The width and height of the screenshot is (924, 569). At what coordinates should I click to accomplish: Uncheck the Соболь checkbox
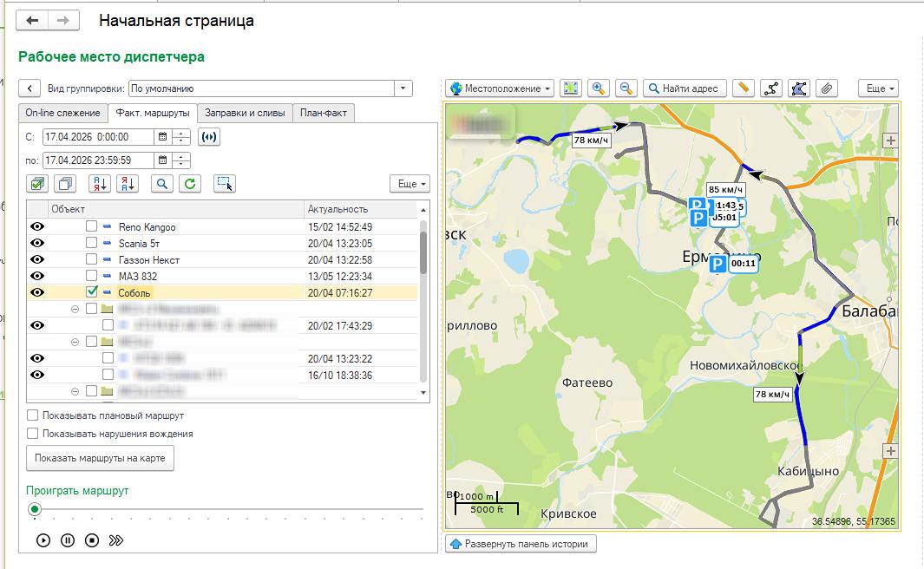click(x=92, y=293)
